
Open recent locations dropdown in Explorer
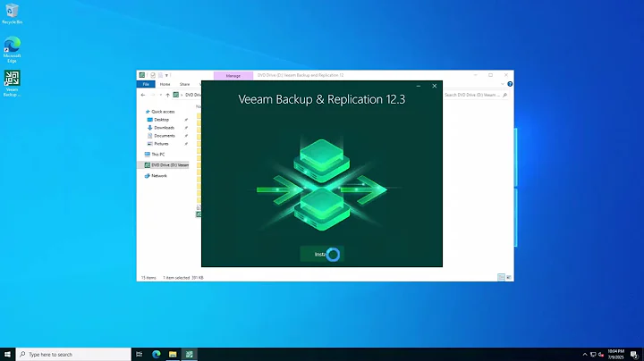tap(161, 95)
